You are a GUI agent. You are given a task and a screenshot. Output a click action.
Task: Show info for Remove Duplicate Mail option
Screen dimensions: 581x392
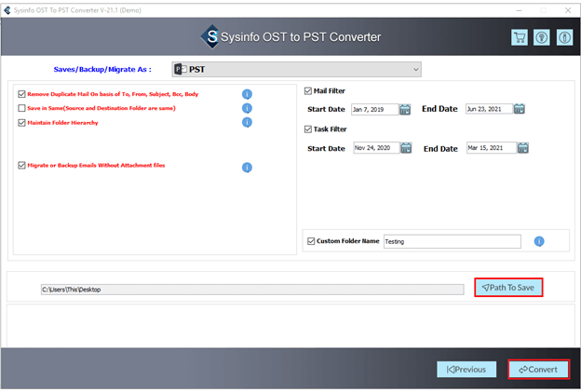247,94
